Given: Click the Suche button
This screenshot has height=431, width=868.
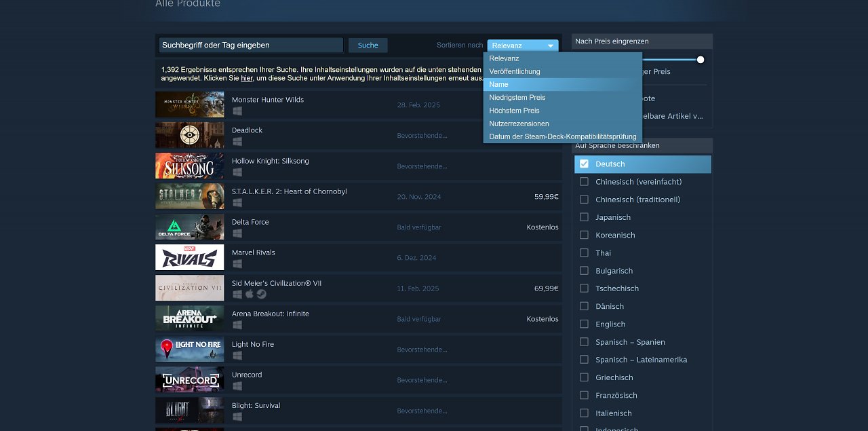Looking at the screenshot, I should pos(368,45).
